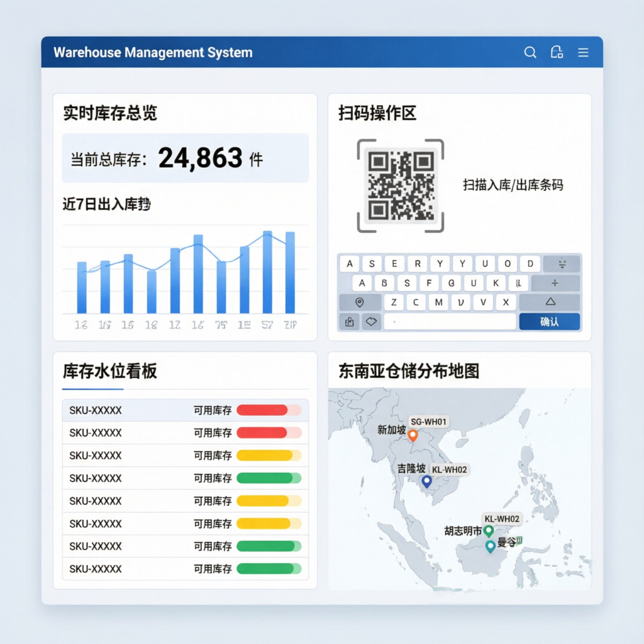The width and height of the screenshot is (644, 644).
Task: Tap the K key
Action: pos(496,283)
